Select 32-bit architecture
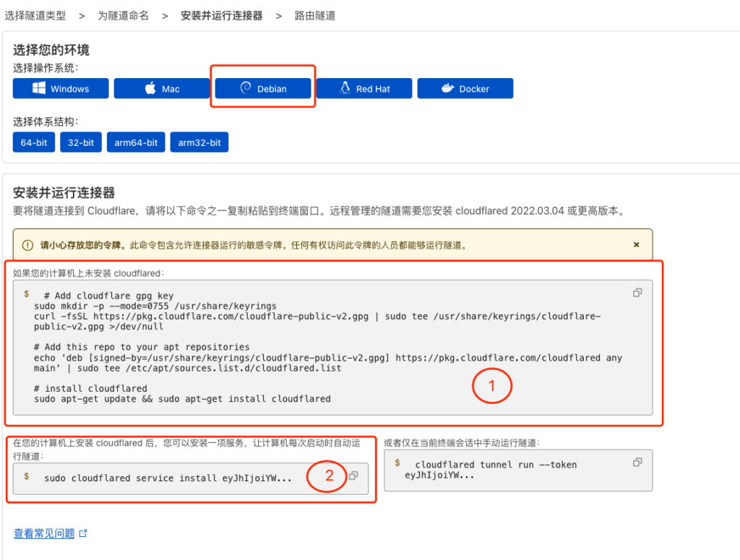Image resolution: width=740 pixels, height=560 pixels. click(x=80, y=142)
